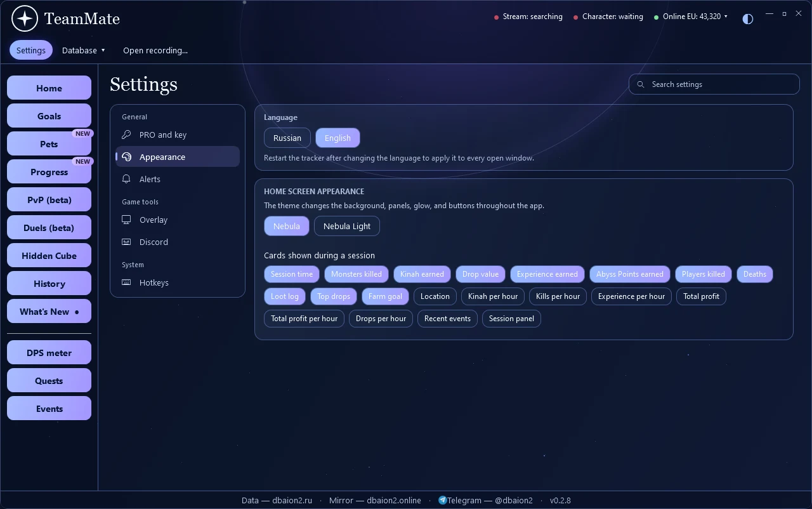Select Russian language option

click(287, 138)
